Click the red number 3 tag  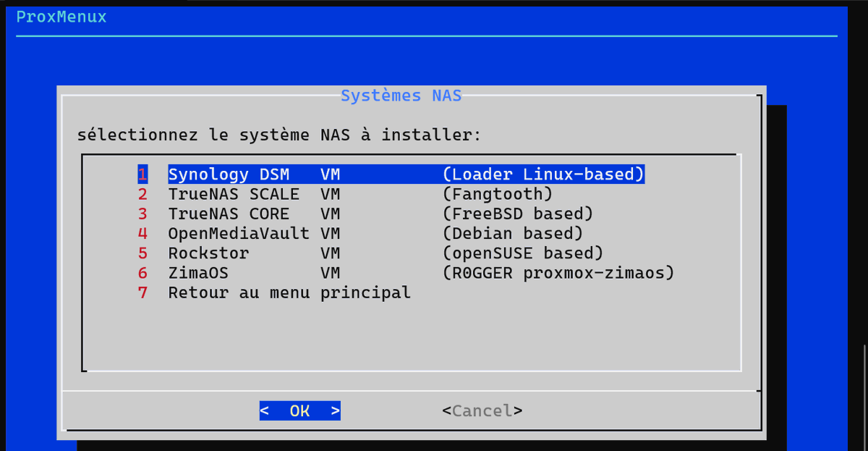coord(142,214)
